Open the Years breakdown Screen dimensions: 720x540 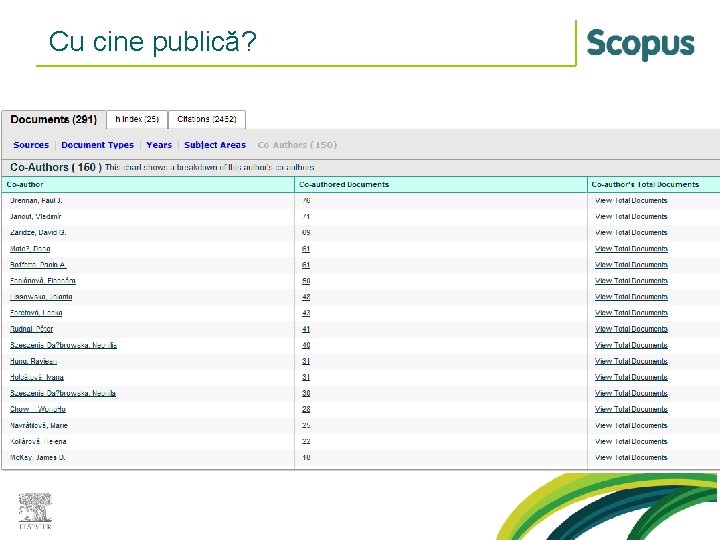159,145
